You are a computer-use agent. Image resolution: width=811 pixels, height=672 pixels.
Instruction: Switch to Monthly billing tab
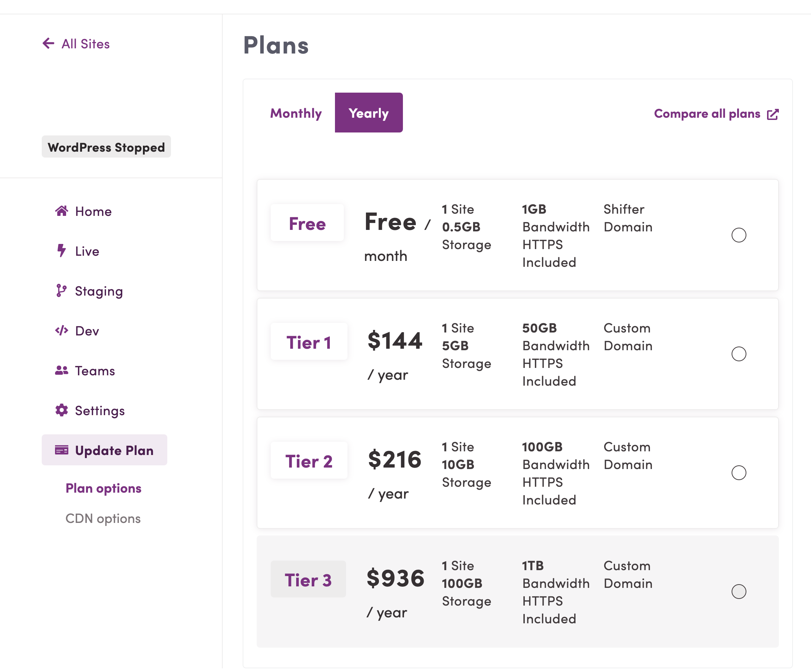coord(296,113)
